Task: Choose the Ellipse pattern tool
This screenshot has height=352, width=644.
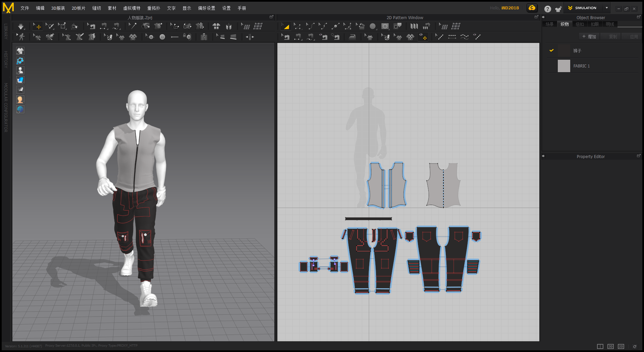Action: point(373,26)
